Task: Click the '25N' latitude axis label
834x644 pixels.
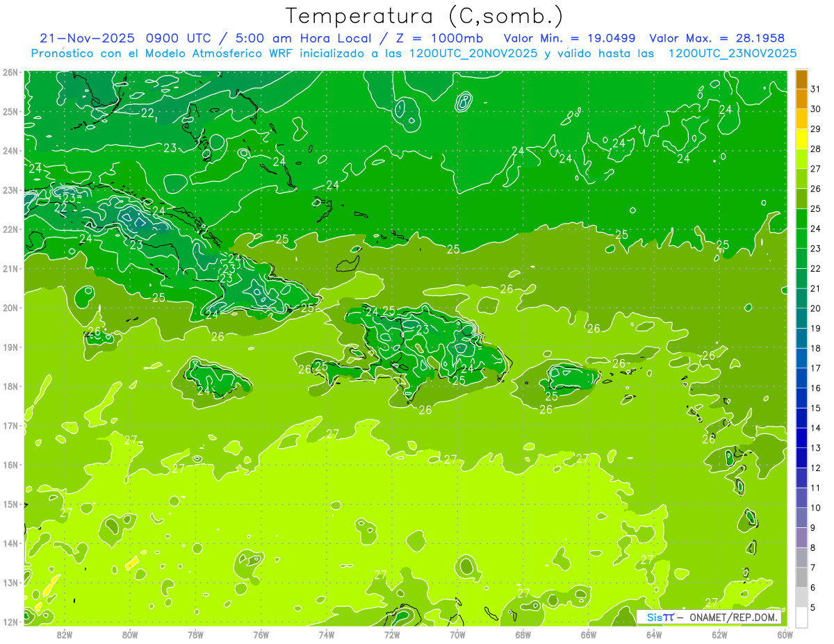Action: point(10,112)
